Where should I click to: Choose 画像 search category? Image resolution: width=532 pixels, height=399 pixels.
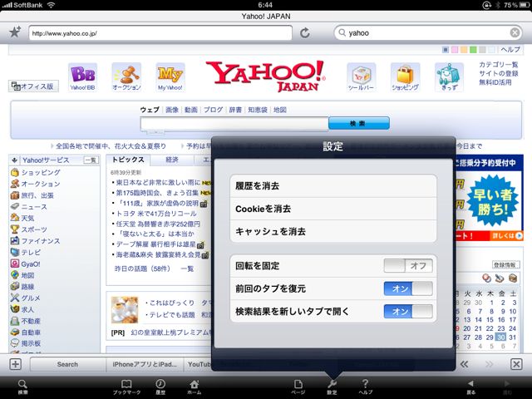point(172,110)
